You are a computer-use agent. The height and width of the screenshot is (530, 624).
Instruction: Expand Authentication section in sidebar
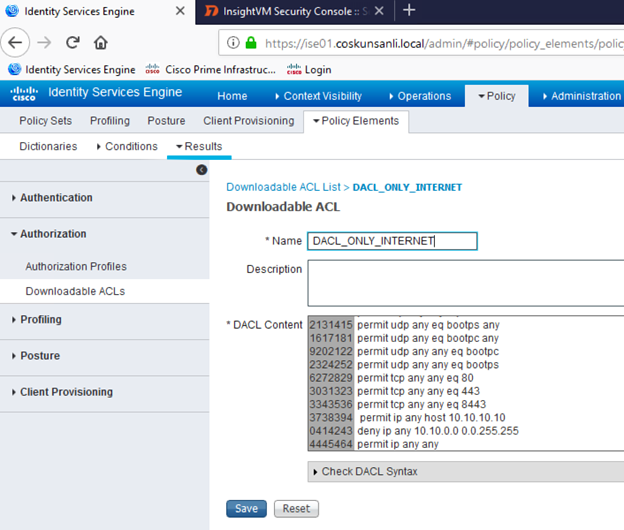coord(56,197)
